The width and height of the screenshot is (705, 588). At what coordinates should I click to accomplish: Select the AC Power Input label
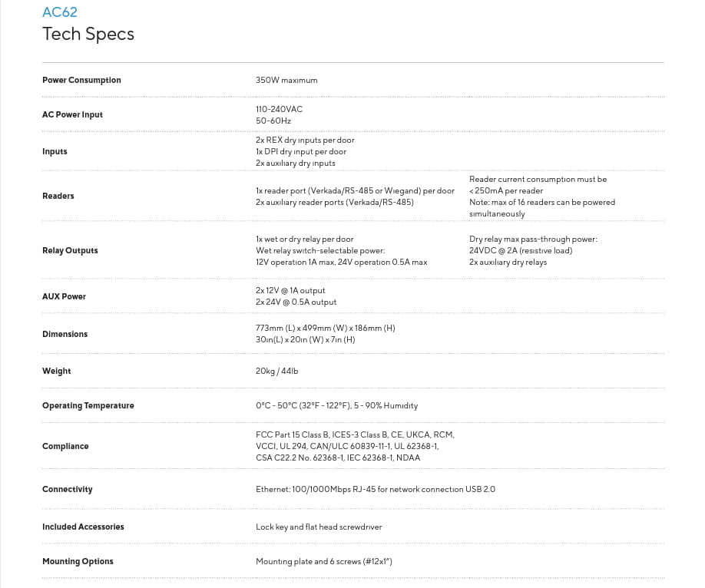pos(72,114)
